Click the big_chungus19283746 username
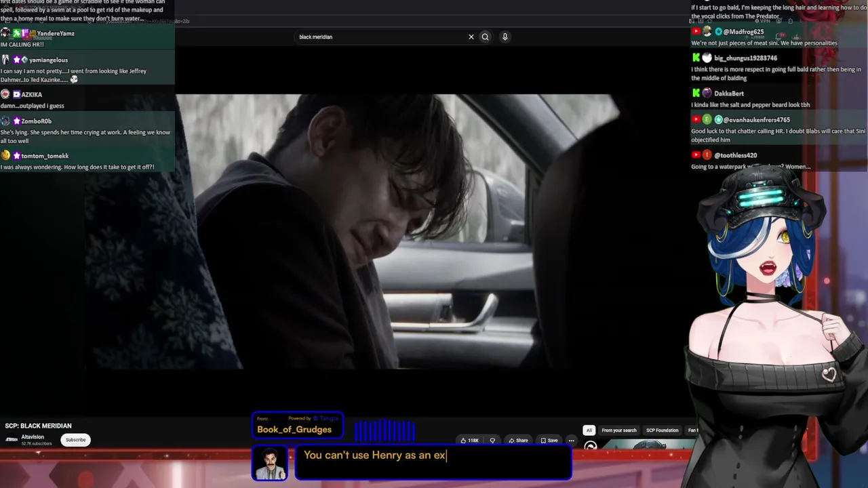Image resolution: width=868 pixels, height=488 pixels. 745,58
